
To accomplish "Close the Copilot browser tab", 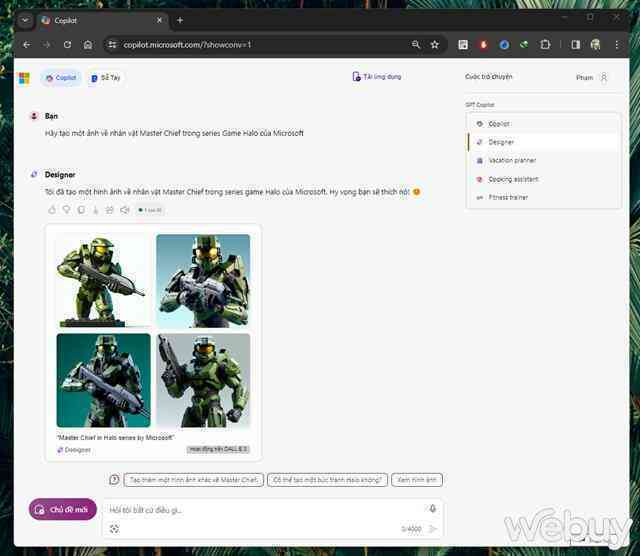I will [x=159, y=20].
